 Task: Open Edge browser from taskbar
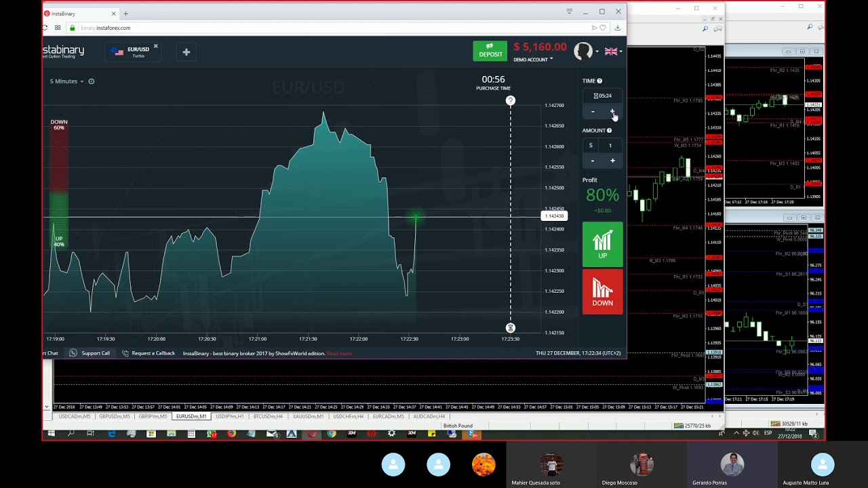(111, 433)
